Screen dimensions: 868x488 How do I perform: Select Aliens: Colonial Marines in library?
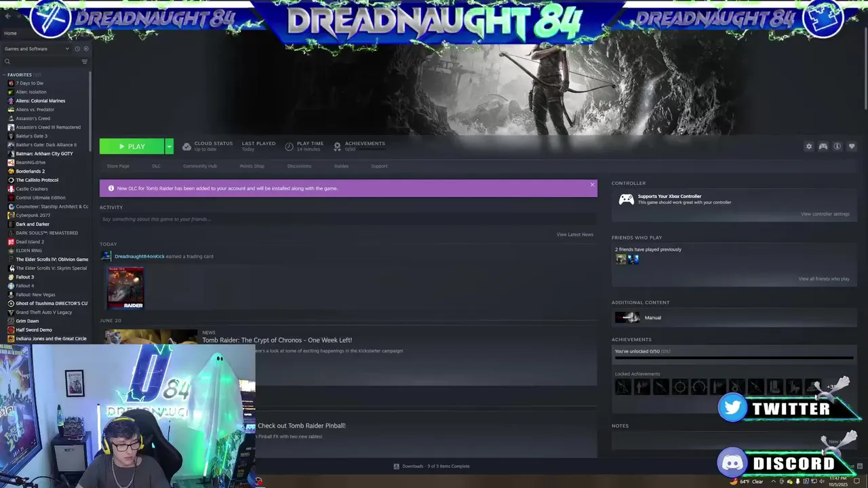41,101
